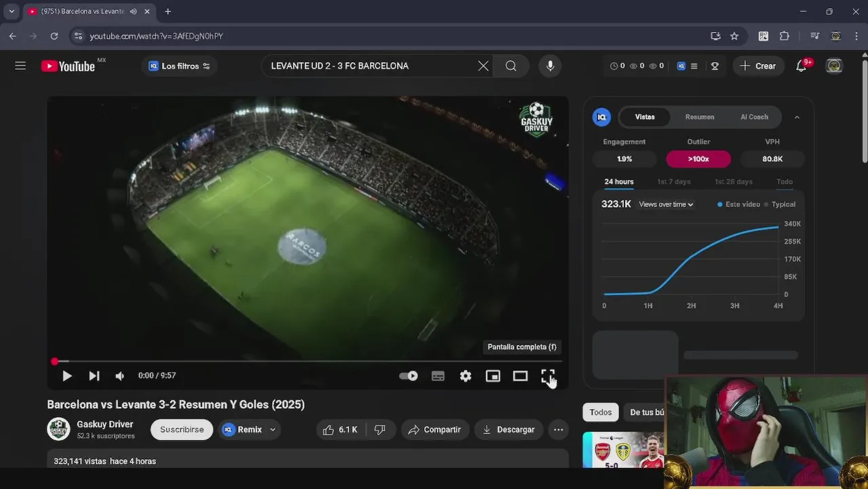The height and width of the screenshot is (489, 868).
Task: Click the vidIQ Remix button
Action: click(242, 430)
